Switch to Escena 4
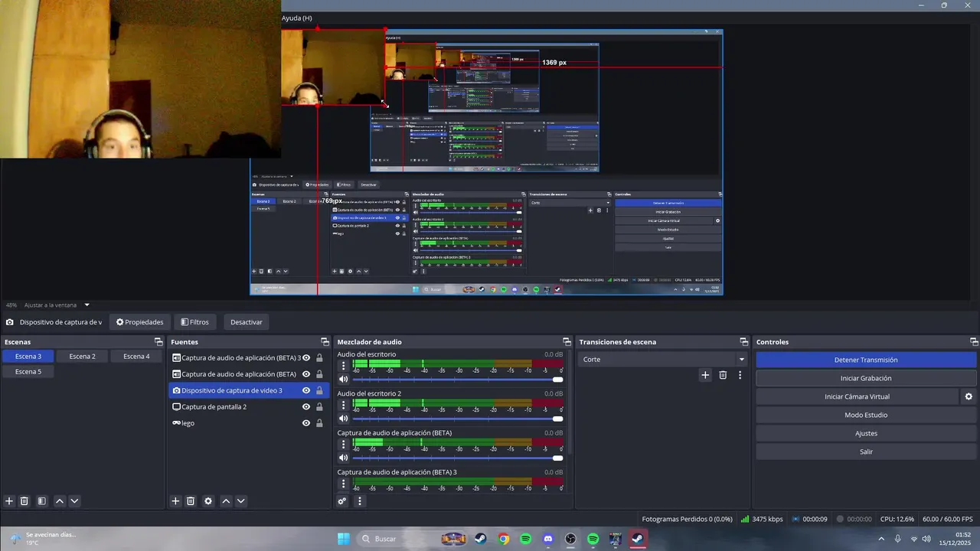This screenshot has width=980, height=551. tap(136, 357)
